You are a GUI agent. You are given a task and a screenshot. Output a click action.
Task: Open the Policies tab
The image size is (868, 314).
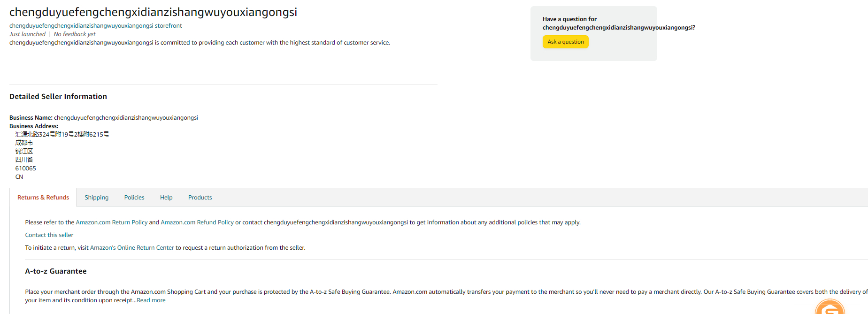(134, 198)
